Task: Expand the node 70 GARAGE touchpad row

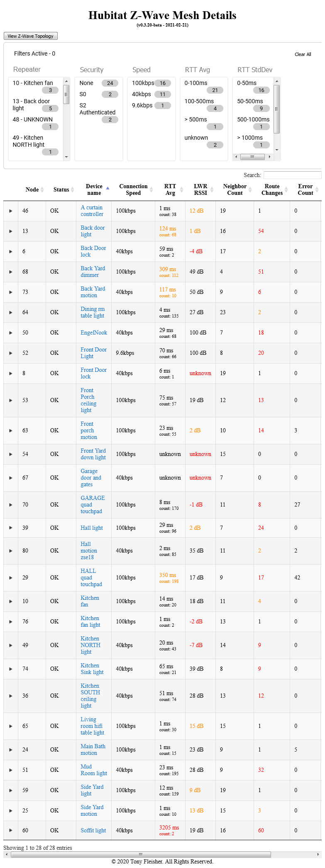Action: pyautogui.click(x=11, y=505)
